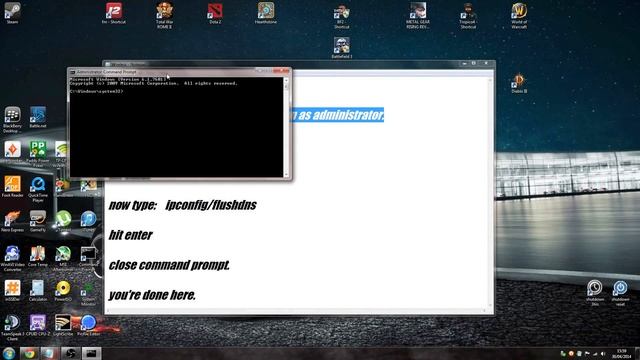This screenshot has height=360, width=640.
Task: Click the volume icon in system tray
Action: (x=603, y=353)
